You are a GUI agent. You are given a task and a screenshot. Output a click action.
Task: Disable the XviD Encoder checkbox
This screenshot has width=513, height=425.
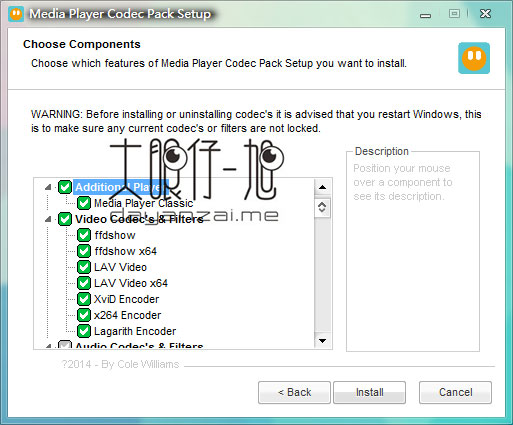[x=84, y=299]
